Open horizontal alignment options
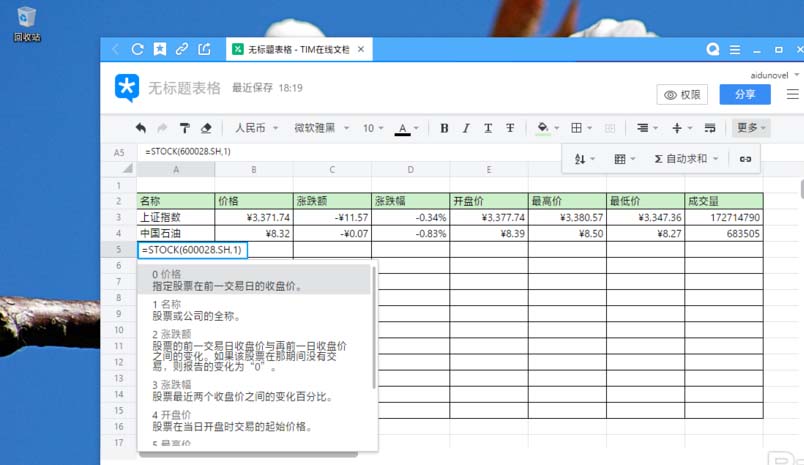 pos(647,128)
